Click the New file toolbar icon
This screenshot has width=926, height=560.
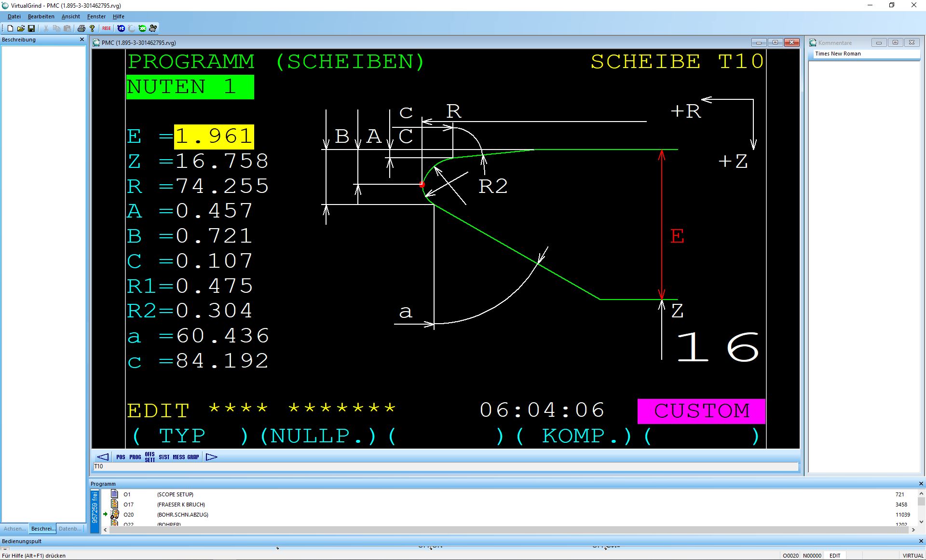click(10, 28)
